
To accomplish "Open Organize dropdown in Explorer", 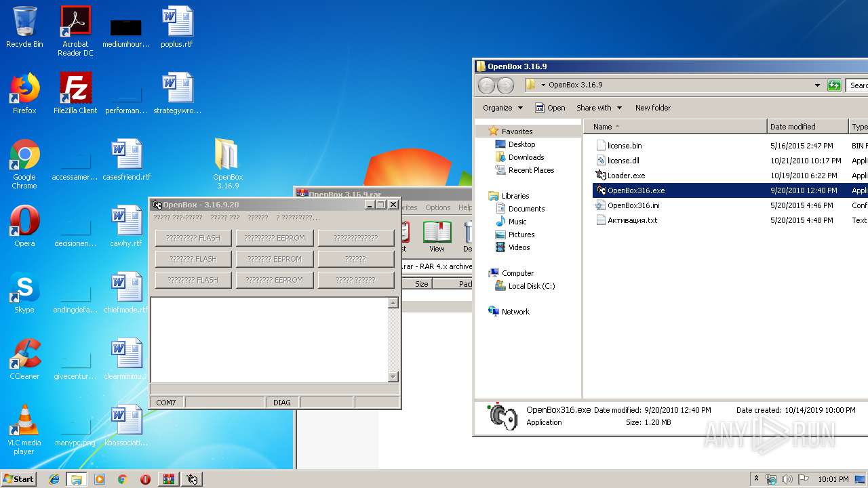I will [x=502, y=108].
